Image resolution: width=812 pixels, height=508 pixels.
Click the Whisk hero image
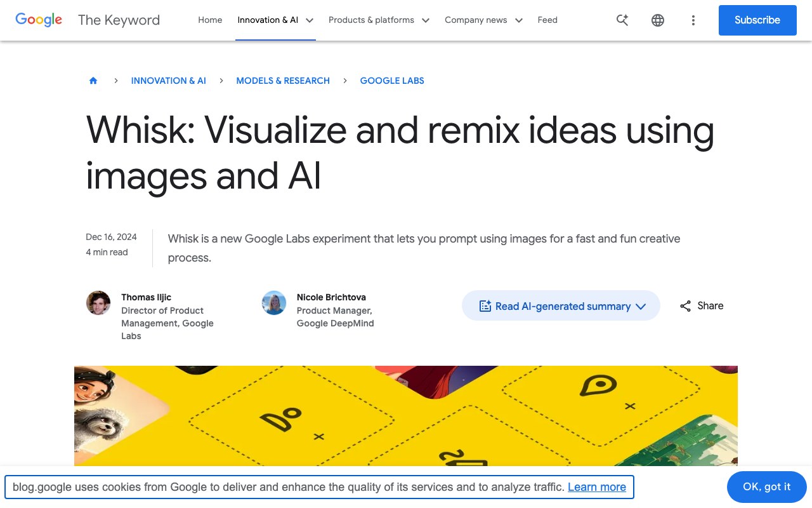(406, 416)
